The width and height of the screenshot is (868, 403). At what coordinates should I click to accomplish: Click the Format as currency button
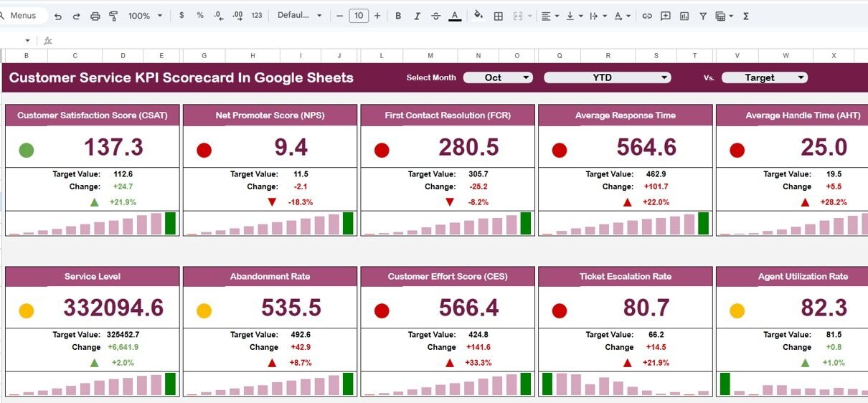[x=181, y=16]
